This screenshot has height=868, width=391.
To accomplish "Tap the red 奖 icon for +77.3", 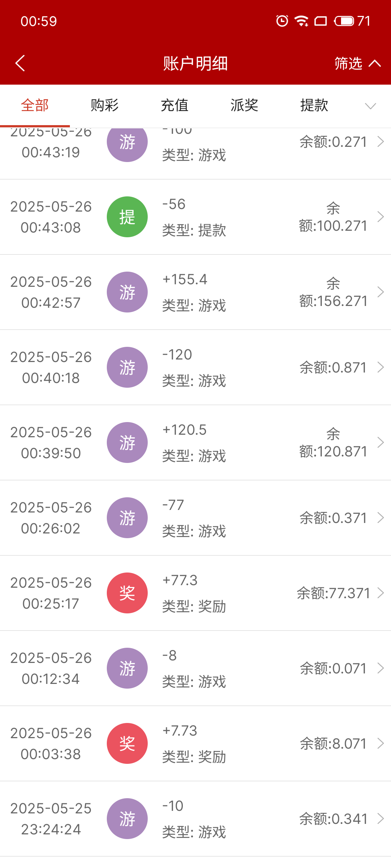I will (x=127, y=593).
